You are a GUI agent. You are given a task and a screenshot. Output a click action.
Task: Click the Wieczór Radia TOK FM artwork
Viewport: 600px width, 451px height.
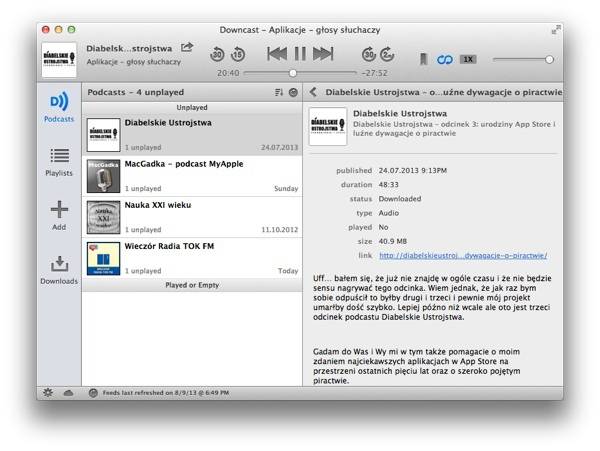tap(103, 259)
